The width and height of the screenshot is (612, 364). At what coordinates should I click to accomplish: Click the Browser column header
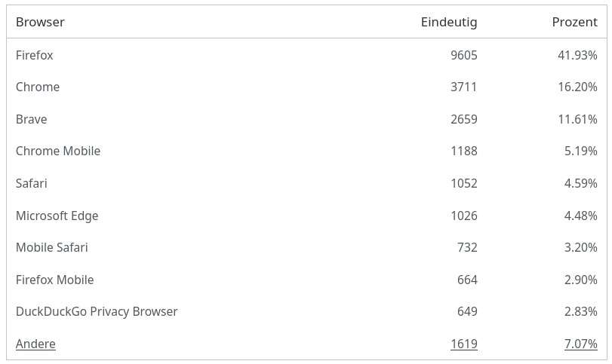point(40,22)
